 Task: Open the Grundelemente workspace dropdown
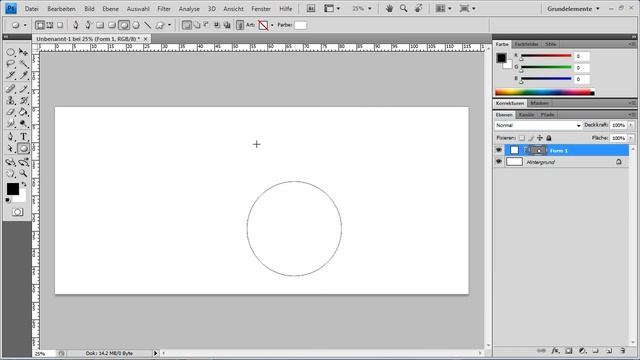pyautogui.click(x=573, y=9)
